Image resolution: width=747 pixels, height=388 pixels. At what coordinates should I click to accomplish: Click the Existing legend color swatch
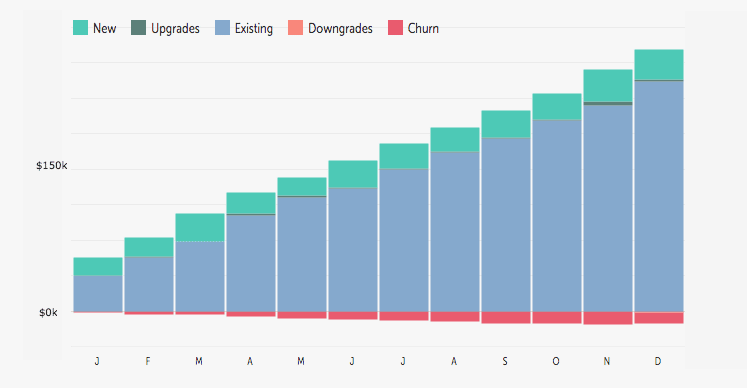pos(222,28)
